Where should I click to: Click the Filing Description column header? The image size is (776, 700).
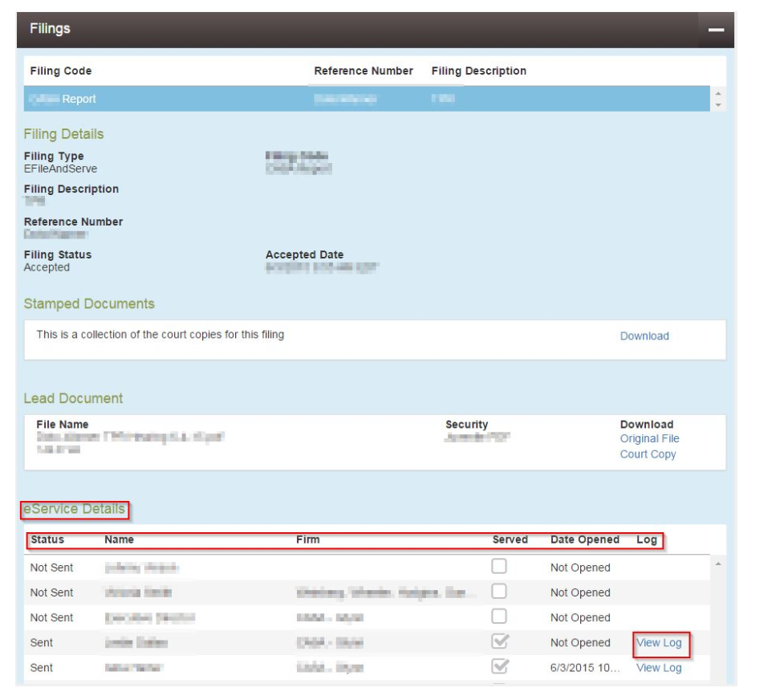click(478, 71)
